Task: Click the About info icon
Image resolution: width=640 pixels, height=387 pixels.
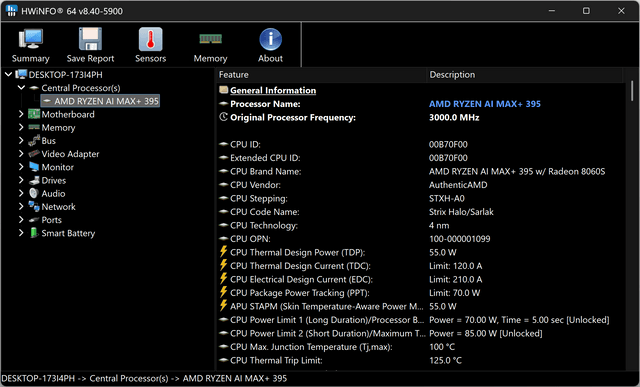Action: (270, 39)
